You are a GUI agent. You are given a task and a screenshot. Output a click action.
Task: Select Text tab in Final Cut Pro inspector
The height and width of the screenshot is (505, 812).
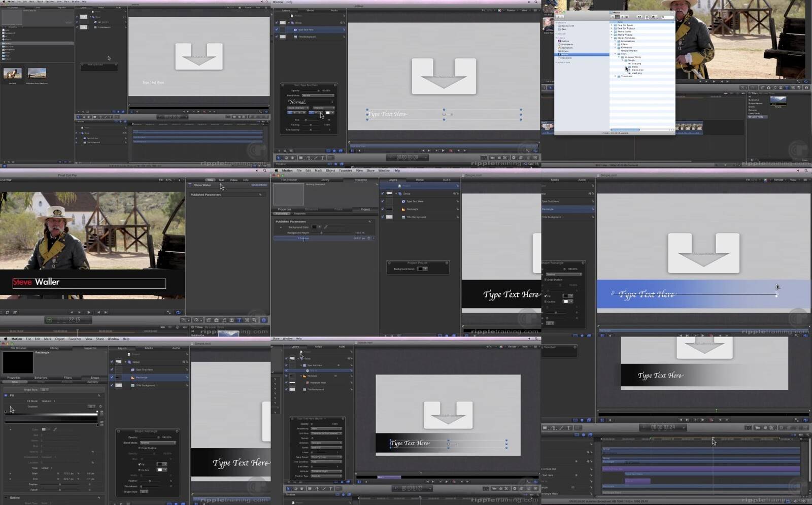[x=221, y=180]
